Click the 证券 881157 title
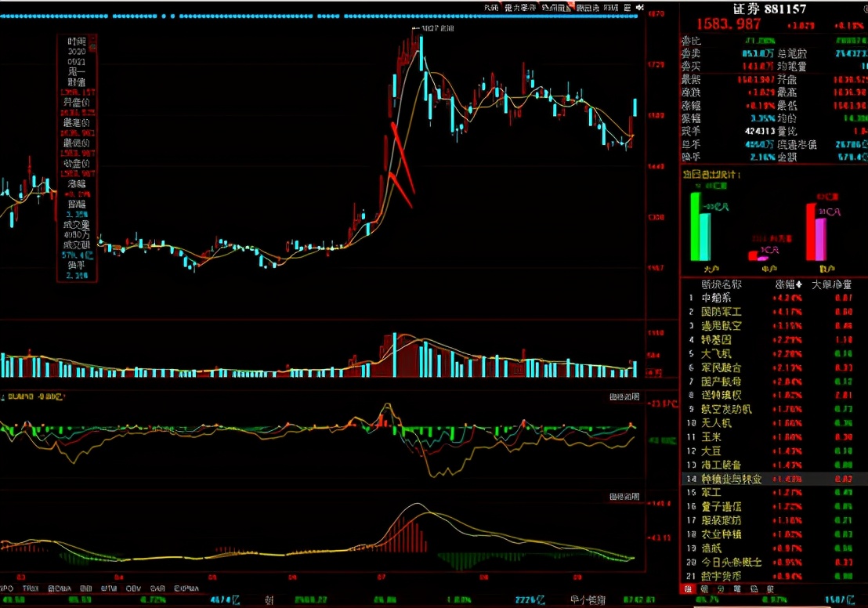This screenshot has width=868, height=608. click(769, 9)
